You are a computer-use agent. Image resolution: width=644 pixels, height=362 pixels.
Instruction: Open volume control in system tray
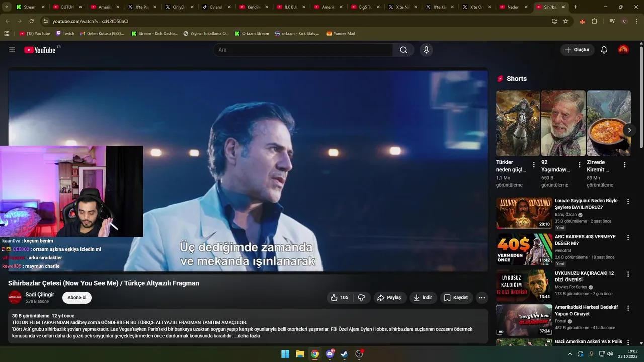click(610, 354)
